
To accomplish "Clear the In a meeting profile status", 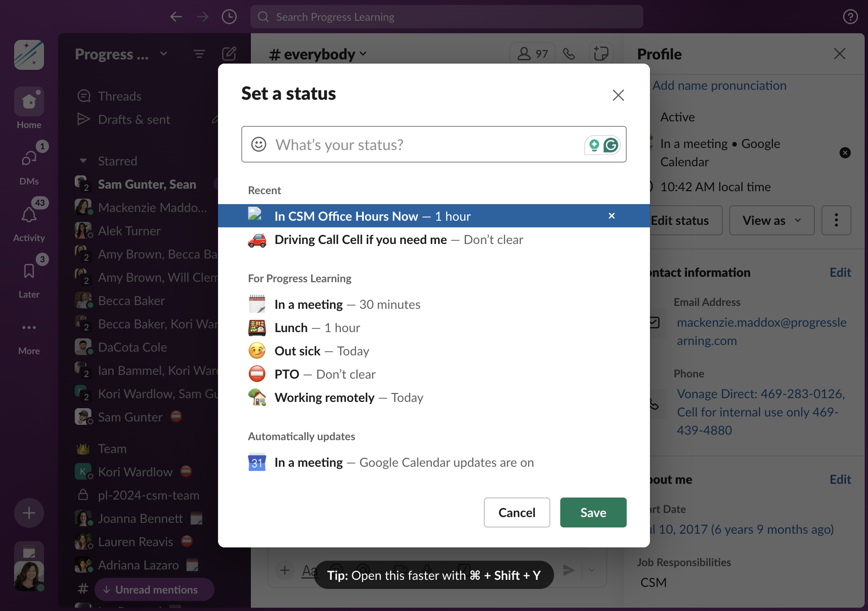I will click(845, 153).
